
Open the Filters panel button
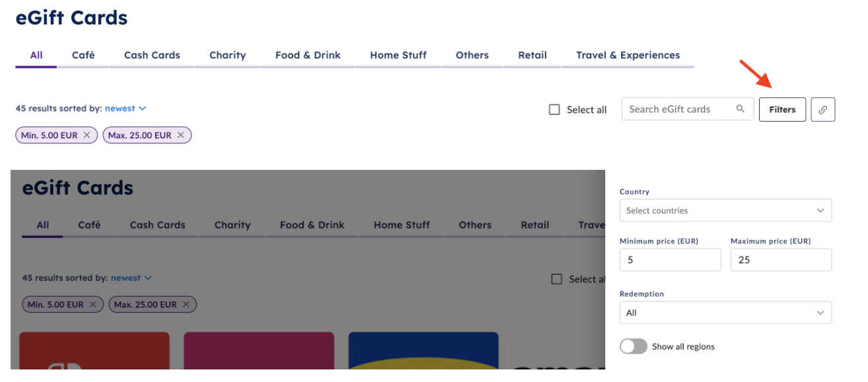tap(782, 110)
